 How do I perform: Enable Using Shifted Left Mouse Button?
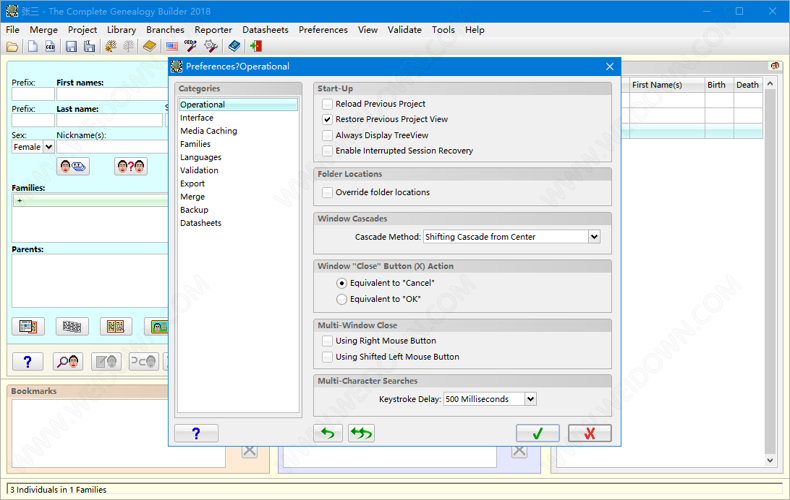tap(327, 357)
